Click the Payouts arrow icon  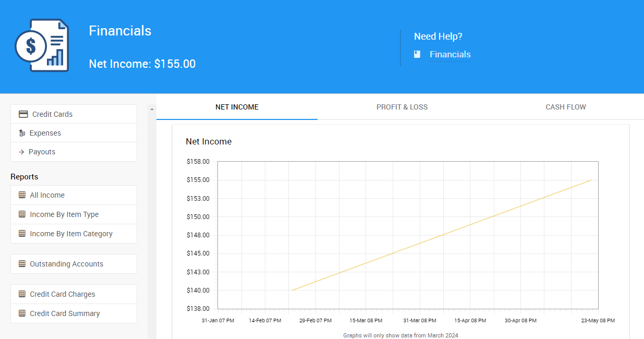point(21,152)
